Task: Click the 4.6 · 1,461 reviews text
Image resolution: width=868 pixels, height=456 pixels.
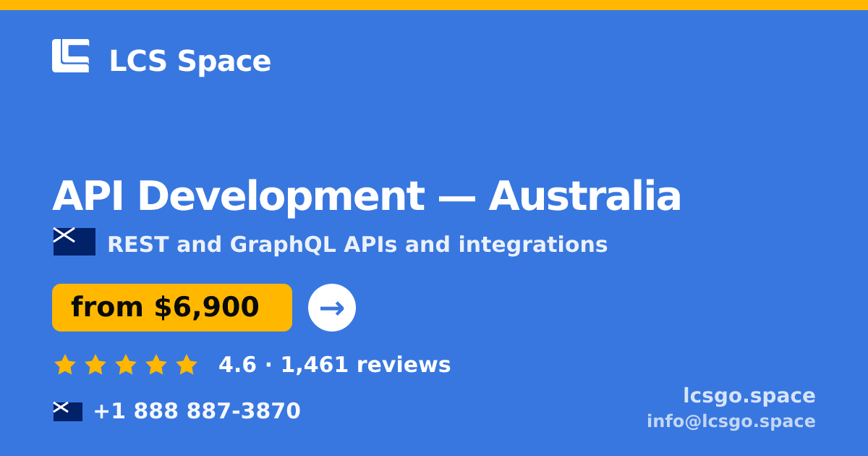Action: tap(335, 365)
